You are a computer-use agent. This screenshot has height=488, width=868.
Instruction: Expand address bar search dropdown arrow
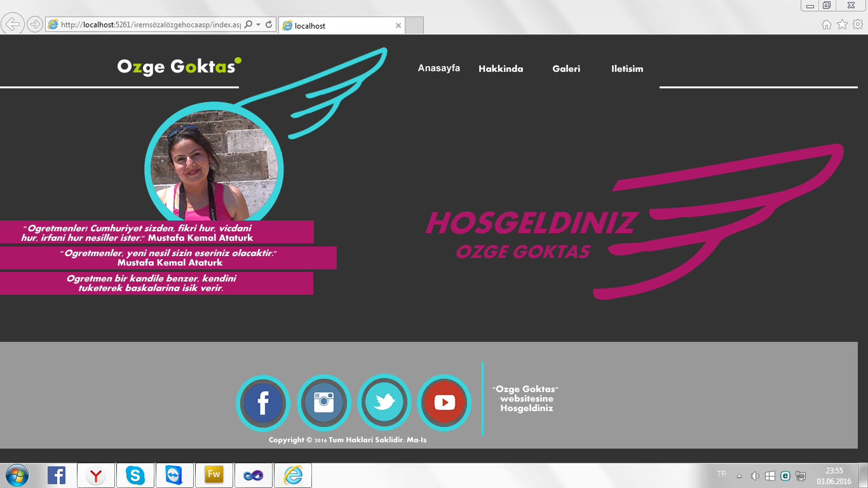click(258, 25)
